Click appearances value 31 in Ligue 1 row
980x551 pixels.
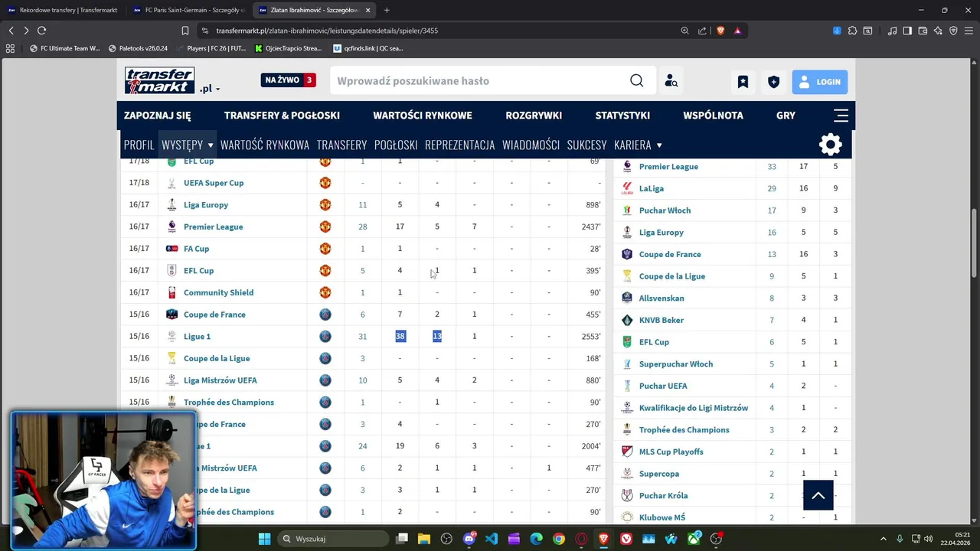pyautogui.click(x=363, y=336)
